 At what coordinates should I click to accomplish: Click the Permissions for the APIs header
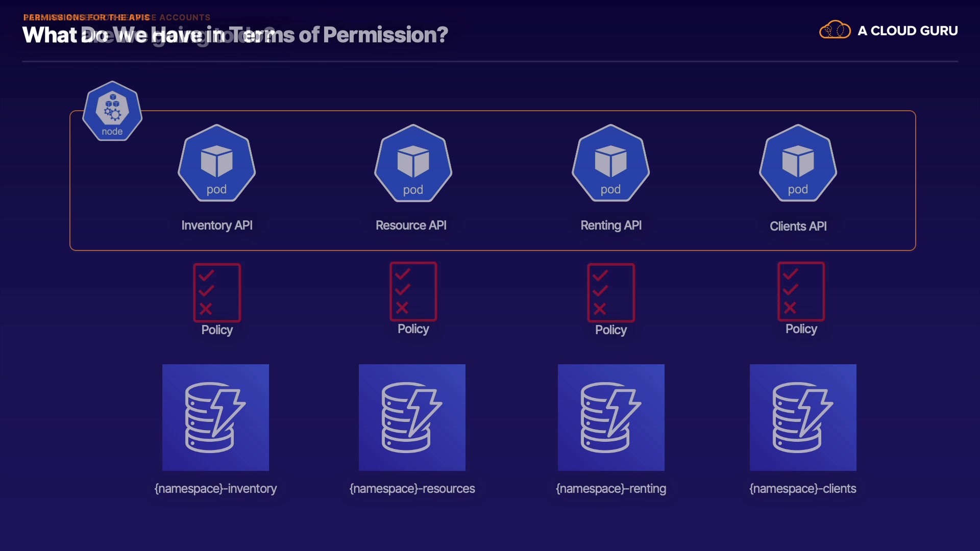coord(87,17)
